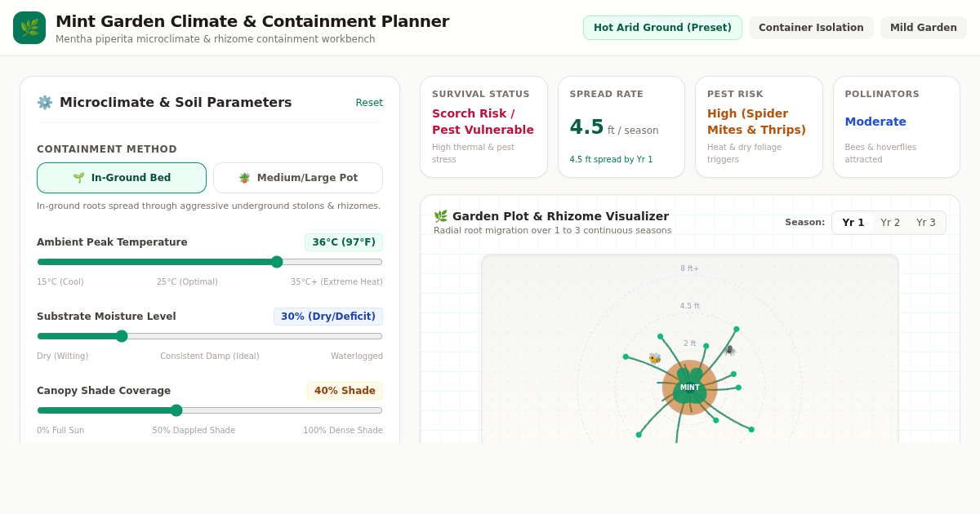Reset microclimate parameters
The width and height of the screenshot is (980, 514).
tap(369, 103)
